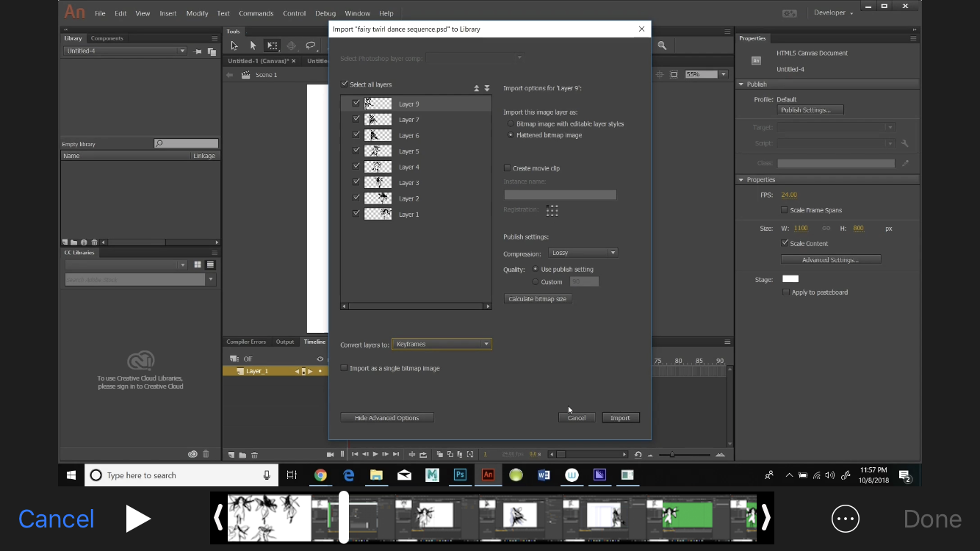This screenshot has height=551, width=980.
Task: Select the Selection tool in Tools panel
Action: click(234, 46)
